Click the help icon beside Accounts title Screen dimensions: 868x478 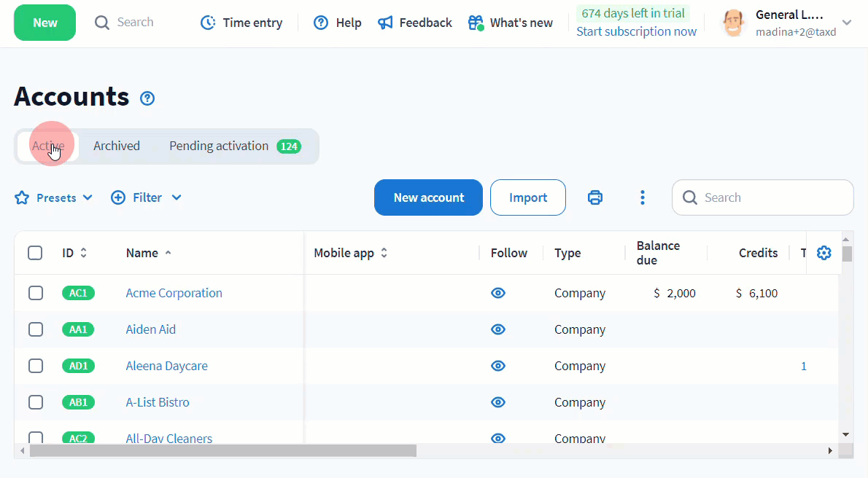click(147, 98)
